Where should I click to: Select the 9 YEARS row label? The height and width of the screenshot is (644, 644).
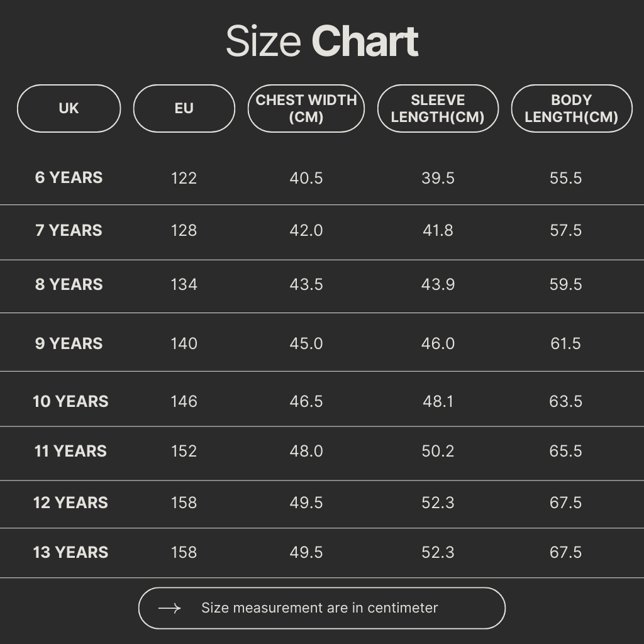pos(69,343)
